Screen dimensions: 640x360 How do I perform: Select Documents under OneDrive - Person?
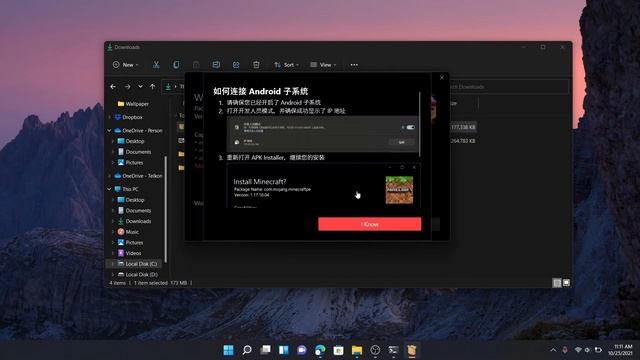coord(134,152)
